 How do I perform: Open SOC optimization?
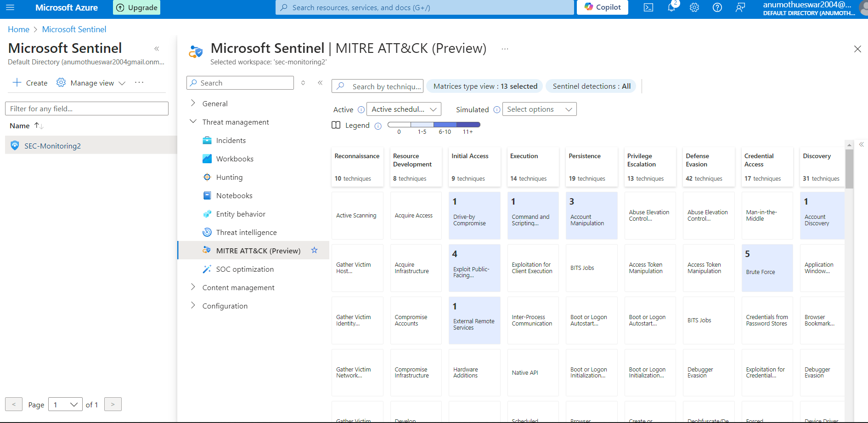click(245, 269)
